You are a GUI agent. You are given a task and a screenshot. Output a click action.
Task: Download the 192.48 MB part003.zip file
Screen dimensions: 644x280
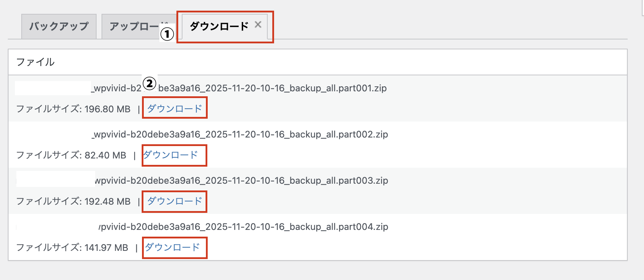pos(174,201)
